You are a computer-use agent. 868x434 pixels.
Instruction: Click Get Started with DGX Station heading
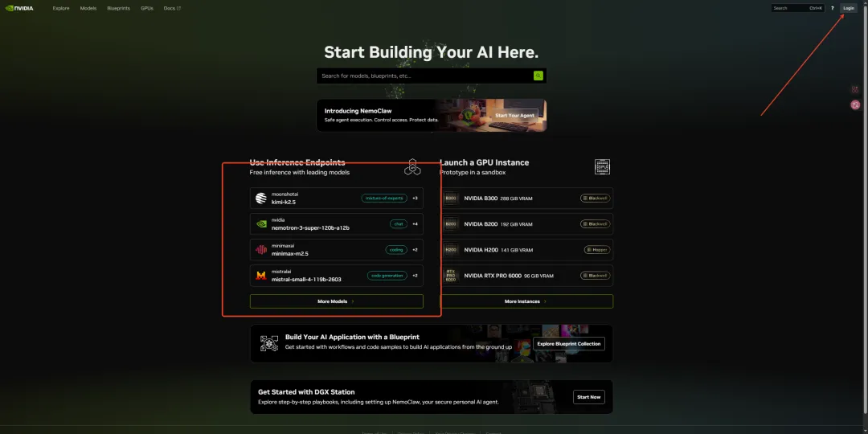tap(306, 392)
